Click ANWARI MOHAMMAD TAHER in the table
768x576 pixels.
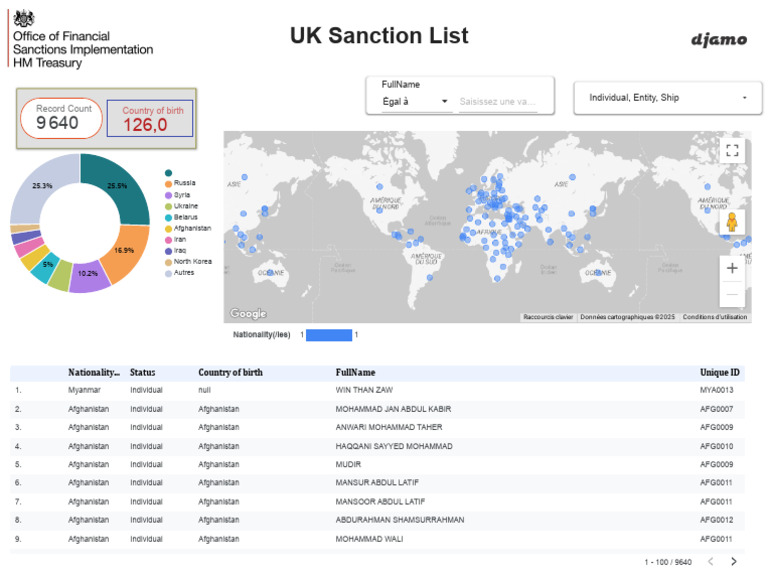click(x=389, y=427)
